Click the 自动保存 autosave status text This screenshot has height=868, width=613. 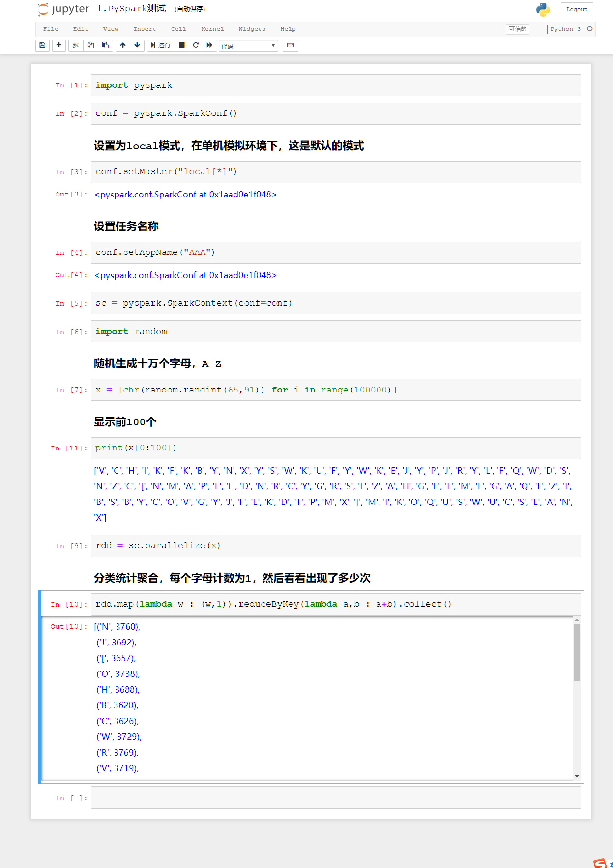click(190, 9)
